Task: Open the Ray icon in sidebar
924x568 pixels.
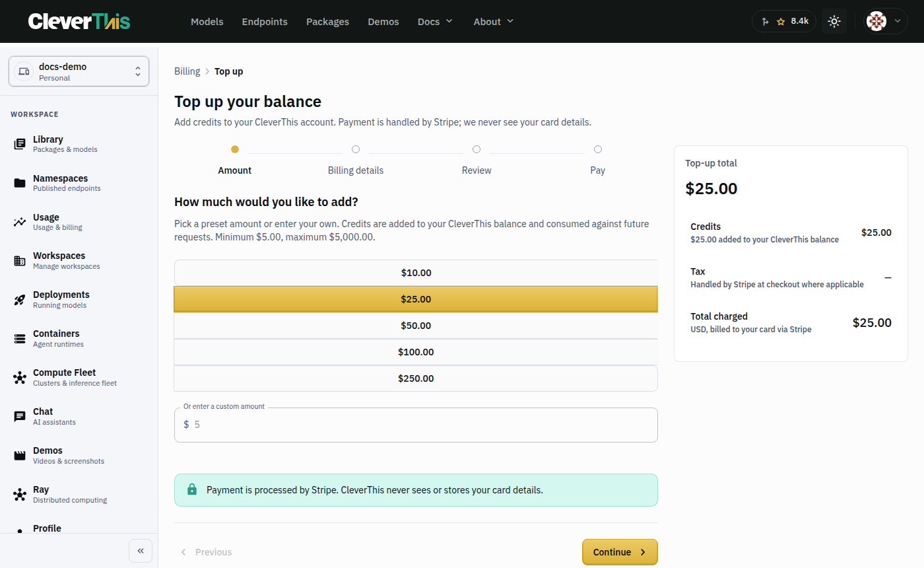Action: (x=20, y=495)
